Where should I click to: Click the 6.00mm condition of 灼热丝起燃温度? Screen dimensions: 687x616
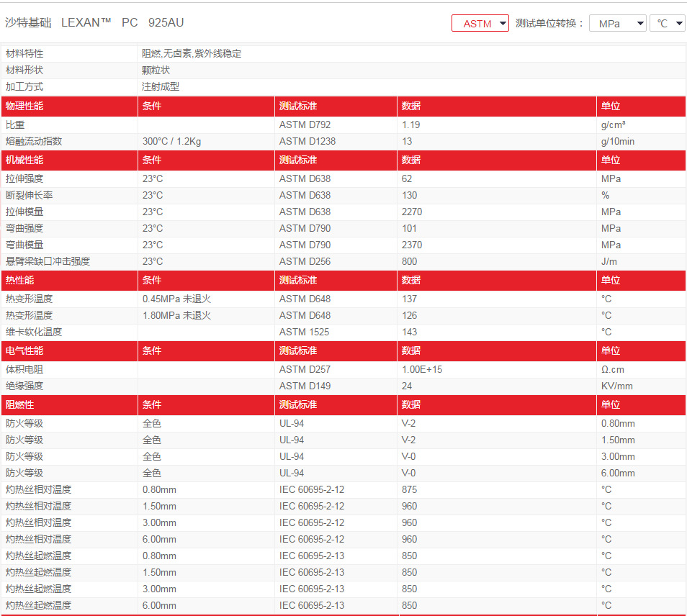pyautogui.click(x=159, y=605)
